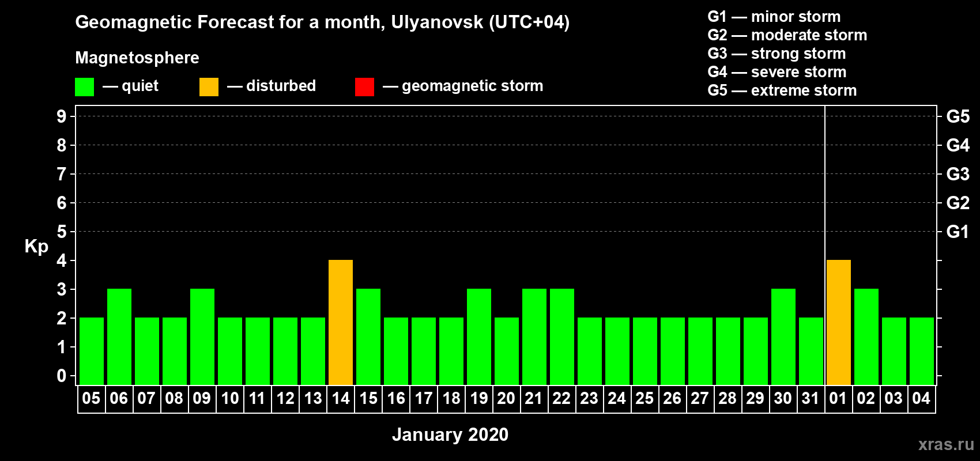This screenshot has width=980, height=461.
Task: Click the Magnetosphere heading
Action: pyautogui.click(x=137, y=58)
